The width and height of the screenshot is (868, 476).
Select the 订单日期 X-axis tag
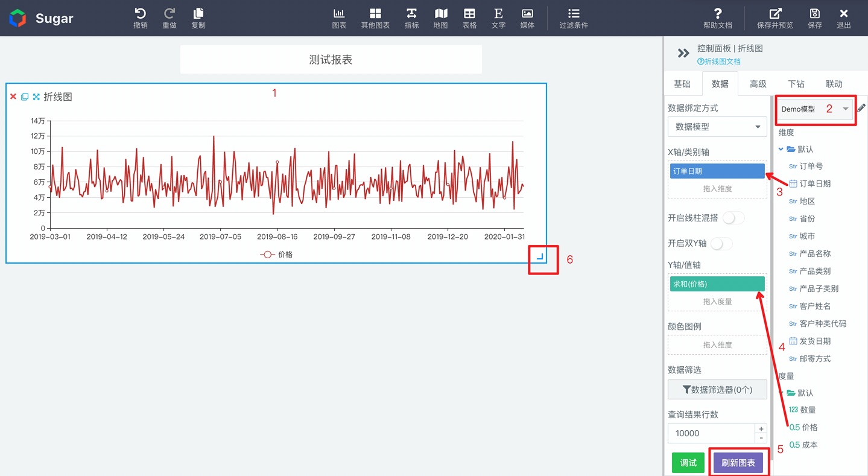(717, 171)
